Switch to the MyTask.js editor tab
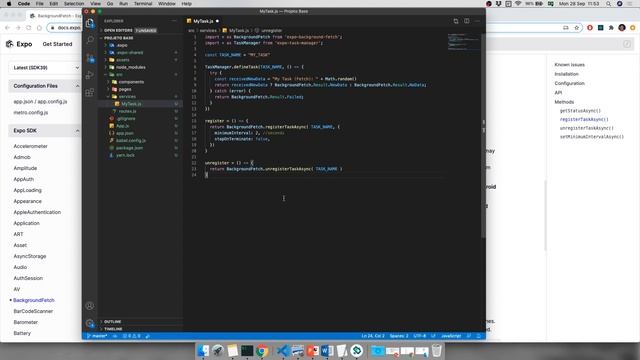This screenshot has width=640, height=360. point(203,21)
